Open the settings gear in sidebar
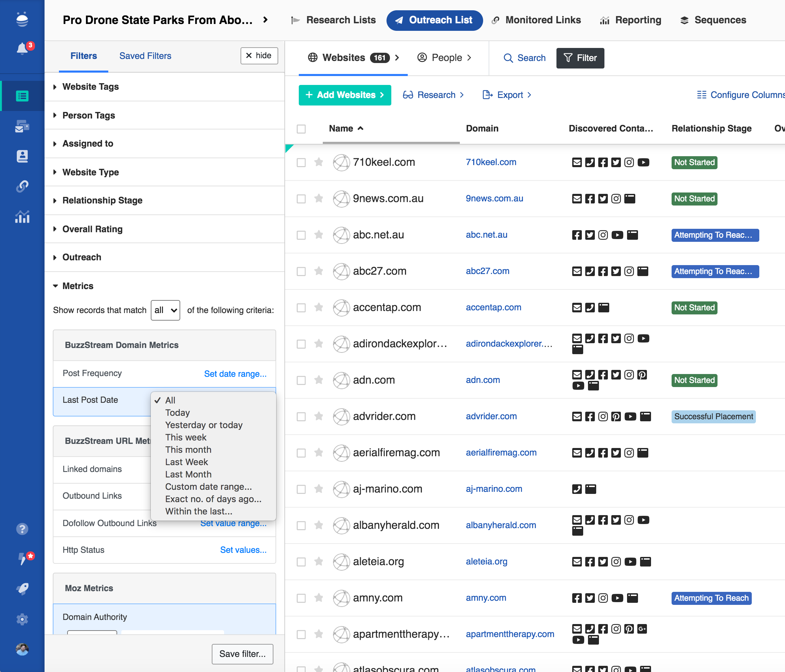This screenshot has height=672, width=785. pos(22,619)
